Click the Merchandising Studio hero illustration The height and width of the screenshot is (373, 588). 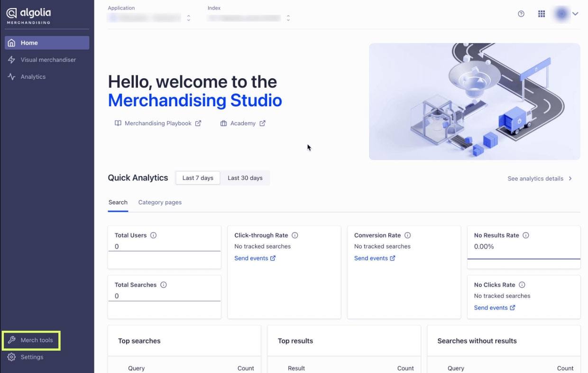point(475,102)
